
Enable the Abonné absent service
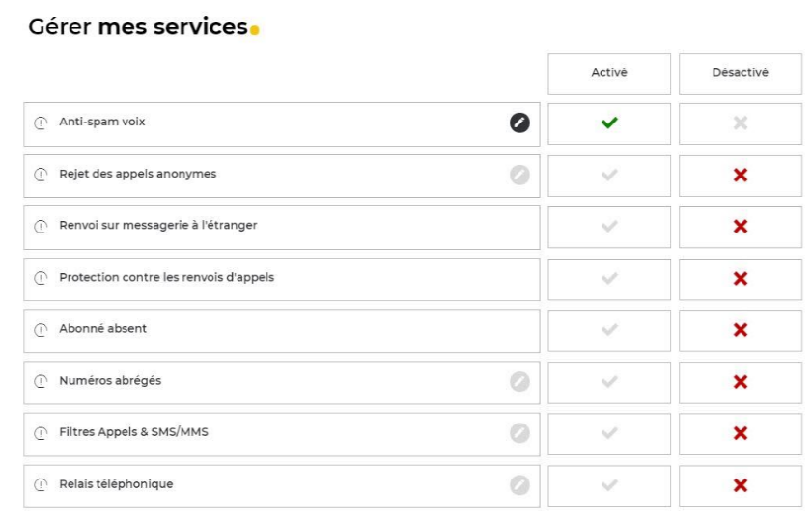click(x=609, y=330)
